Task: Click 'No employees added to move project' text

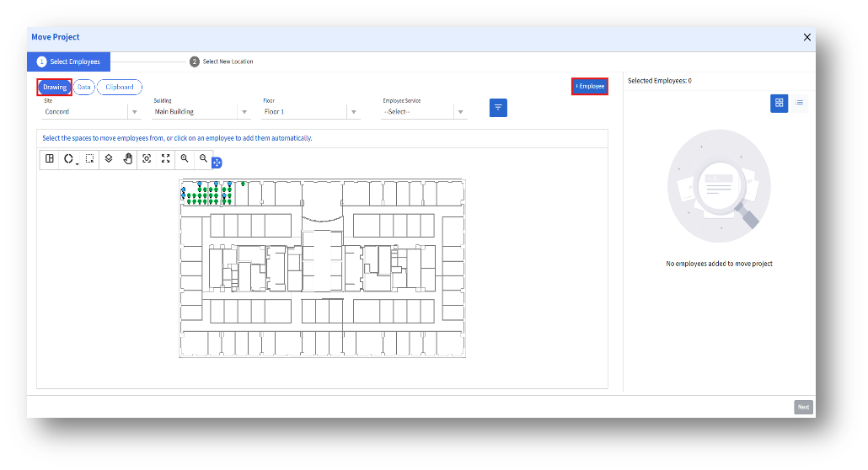Action: coord(719,264)
